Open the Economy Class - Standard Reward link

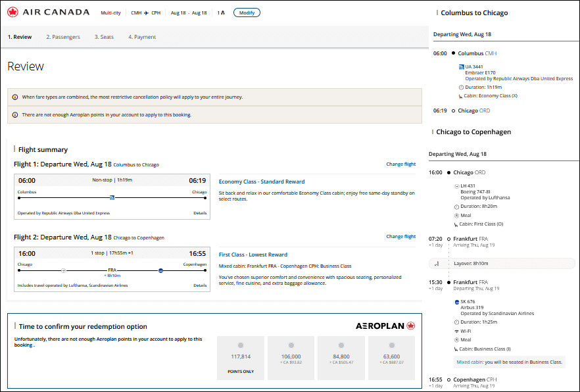(x=262, y=182)
